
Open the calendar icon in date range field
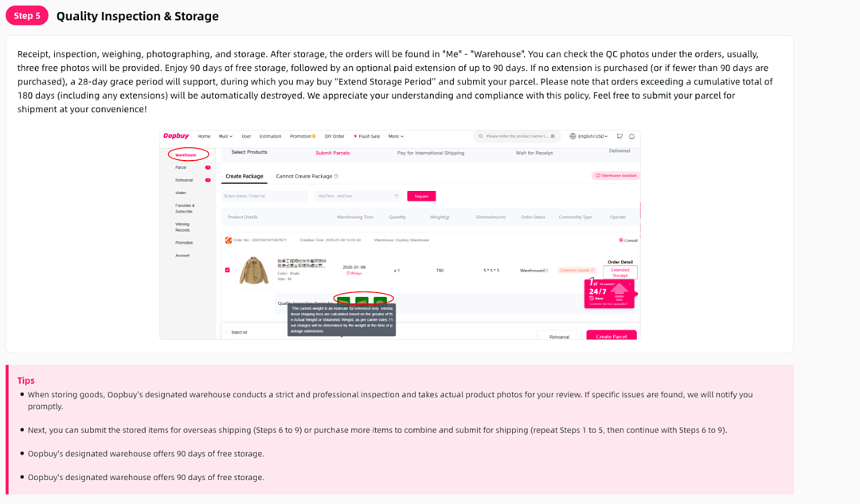[397, 196]
